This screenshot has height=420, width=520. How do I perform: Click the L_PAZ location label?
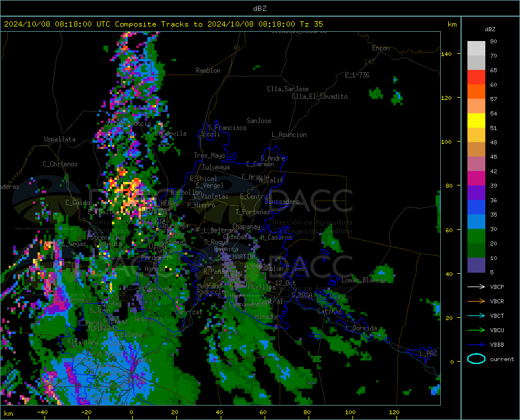coord(428,354)
